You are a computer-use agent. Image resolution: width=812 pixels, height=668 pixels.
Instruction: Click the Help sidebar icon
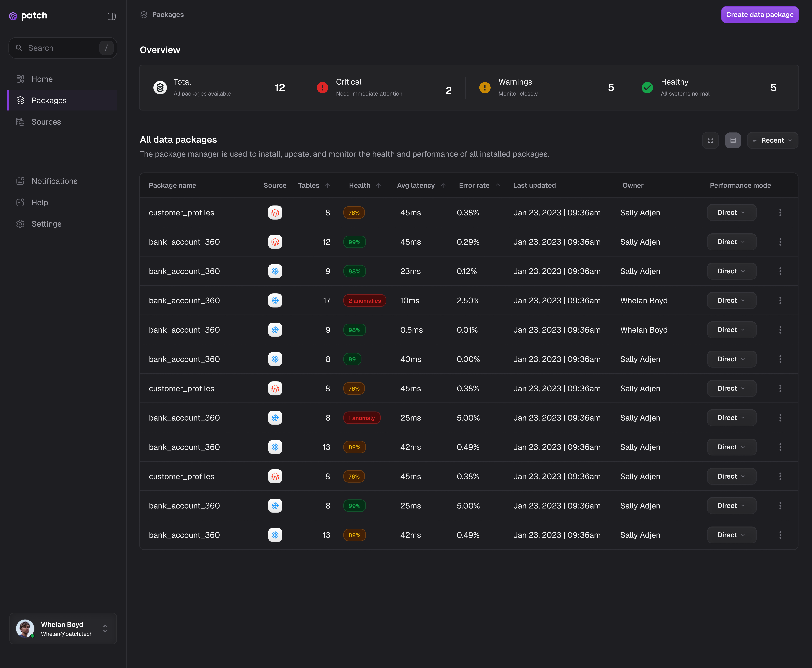pyautogui.click(x=20, y=202)
